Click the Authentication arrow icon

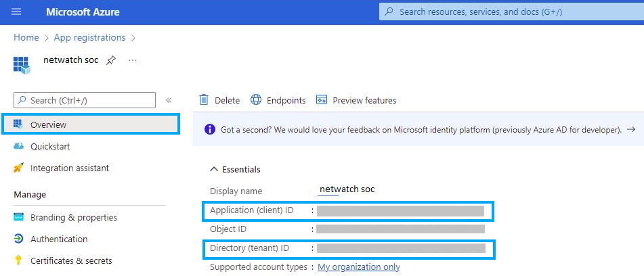coord(18,239)
